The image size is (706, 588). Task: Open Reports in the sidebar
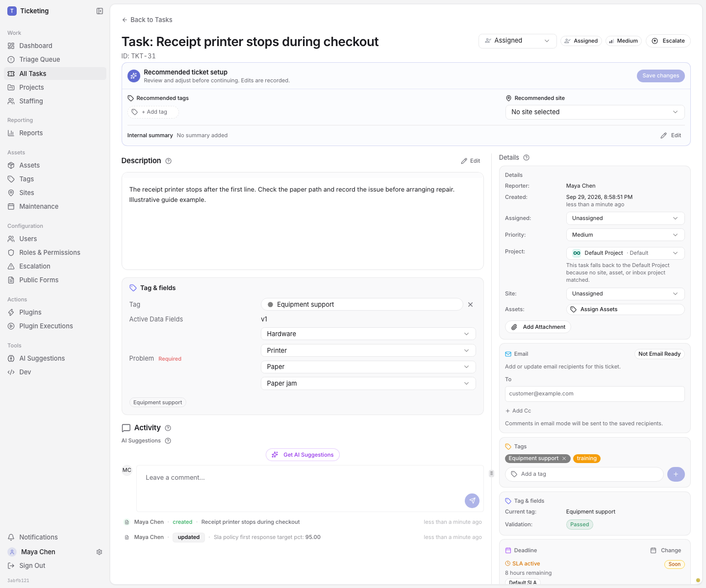[55, 133]
